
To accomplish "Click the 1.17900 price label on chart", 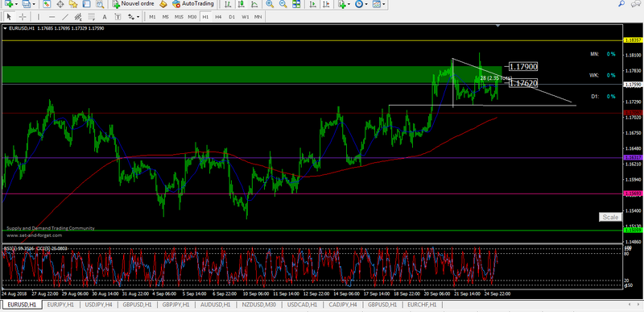I will 523,67.
